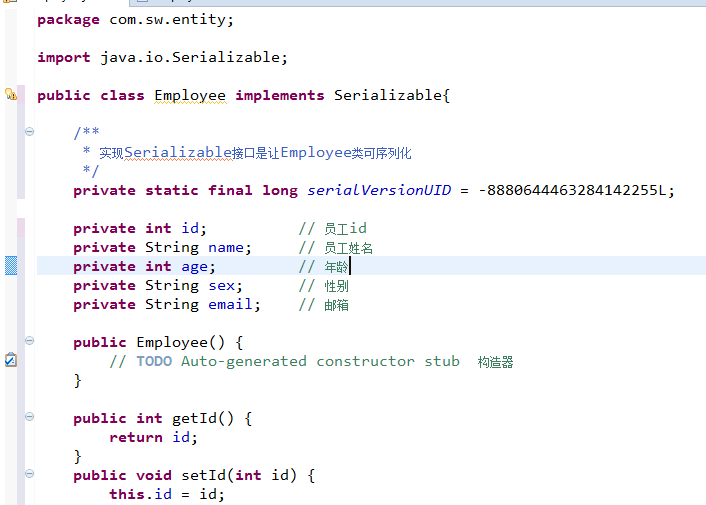Viewport: 706px width, 505px height.
Task: Click the comment '// 邮箱'
Action: point(324,305)
